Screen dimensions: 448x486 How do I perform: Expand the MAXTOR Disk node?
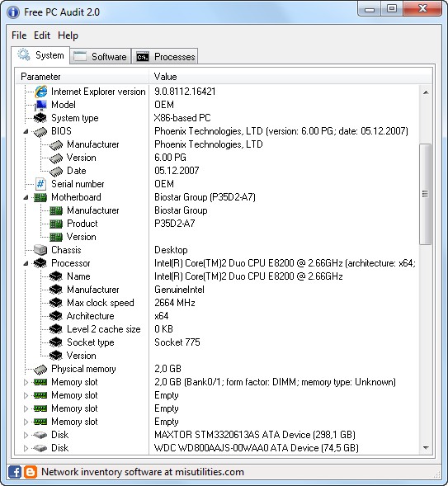26,435
